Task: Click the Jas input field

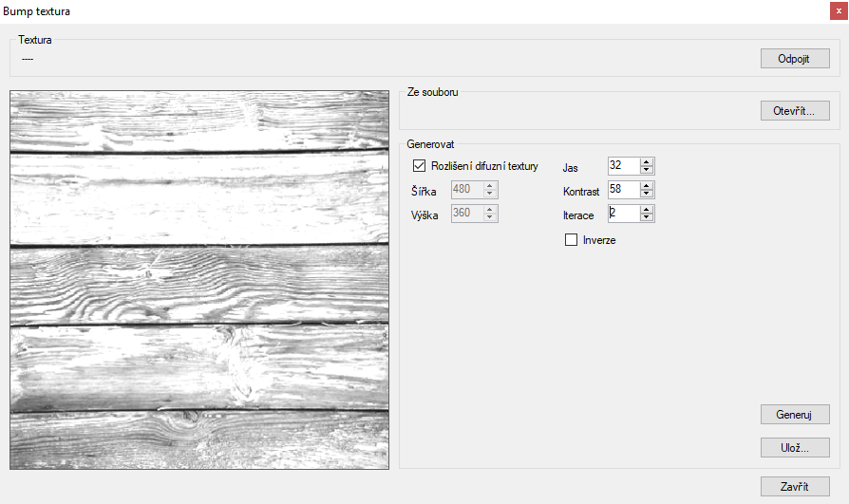Action: 623,166
